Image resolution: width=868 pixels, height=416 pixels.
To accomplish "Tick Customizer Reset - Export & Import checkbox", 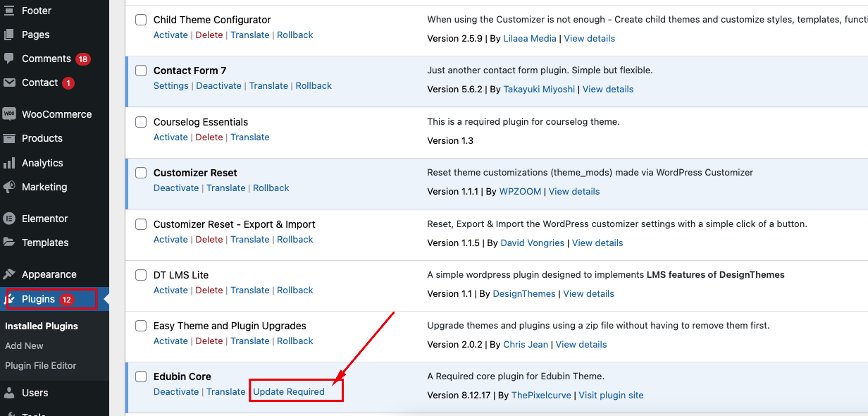I will (141, 224).
